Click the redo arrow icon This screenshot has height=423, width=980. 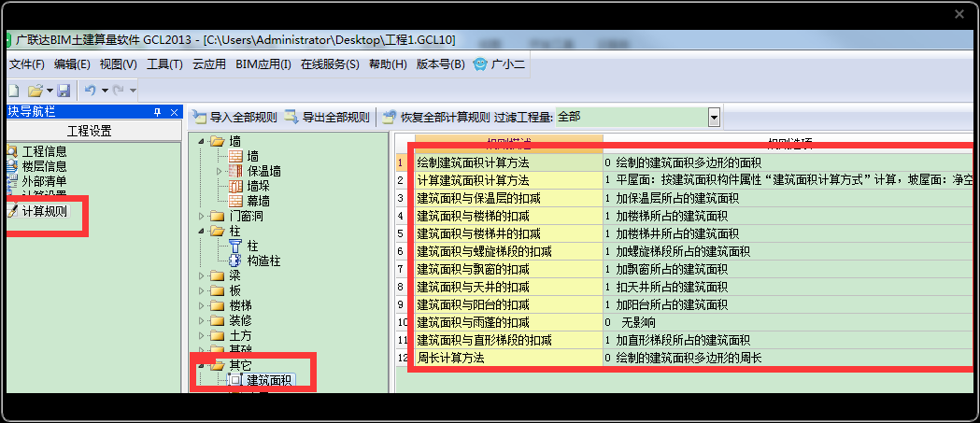click(x=119, y=91)
